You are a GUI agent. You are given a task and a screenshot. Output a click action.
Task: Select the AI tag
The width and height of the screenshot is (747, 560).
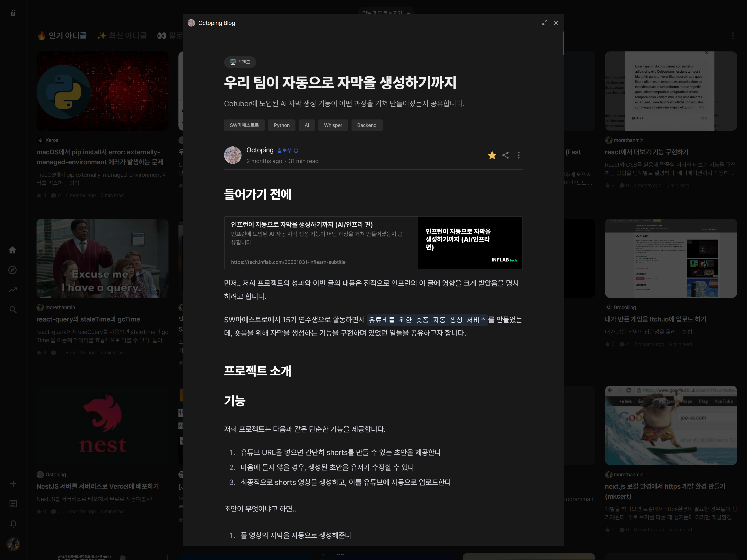click(x=307, y=125)
